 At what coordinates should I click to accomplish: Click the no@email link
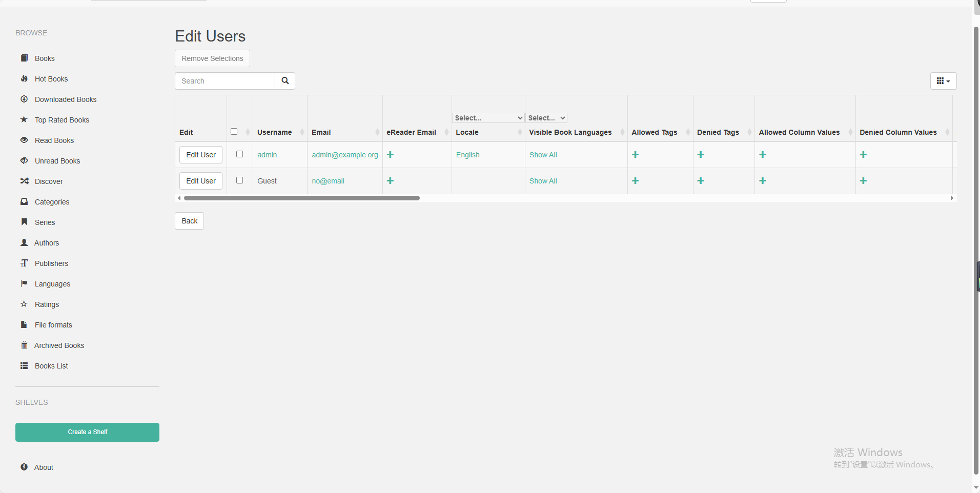click(328, 181)
